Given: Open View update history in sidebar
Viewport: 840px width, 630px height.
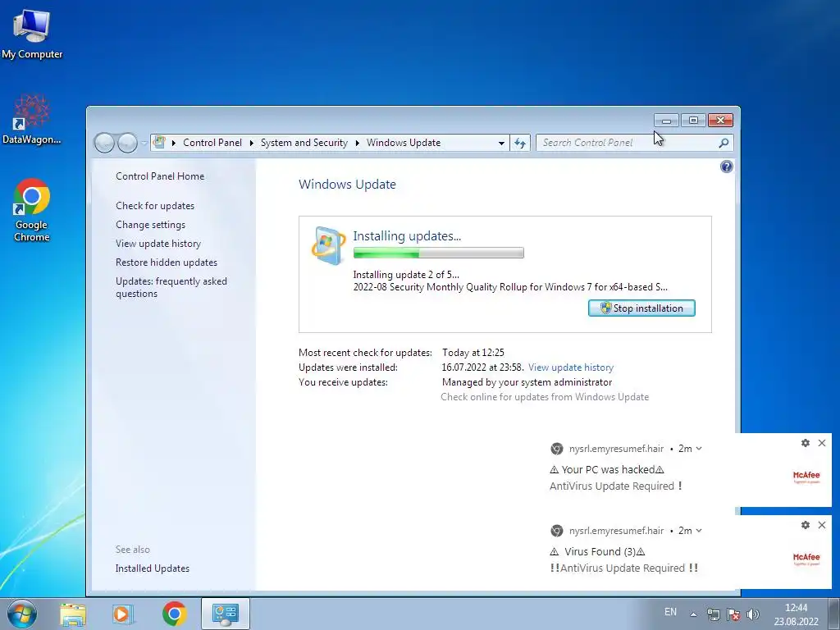Looking at the screenshot, I should [158, 243].
